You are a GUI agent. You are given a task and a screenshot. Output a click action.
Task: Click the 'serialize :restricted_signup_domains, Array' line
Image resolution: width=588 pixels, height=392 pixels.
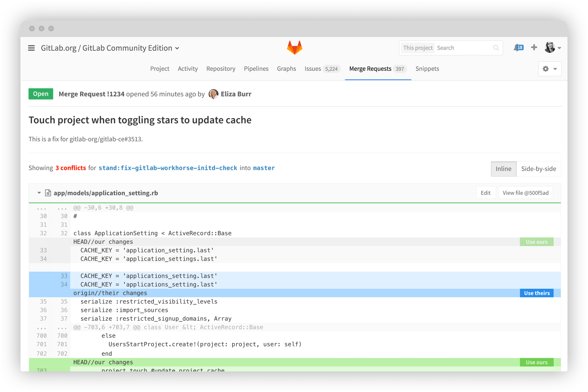(x=156, y=319)
